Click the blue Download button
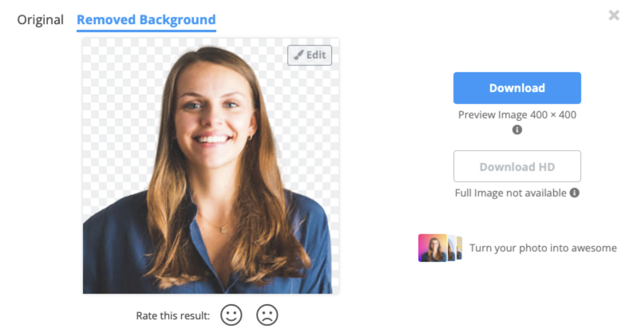The width and height of the screenshot is (644, 334). 517,88
